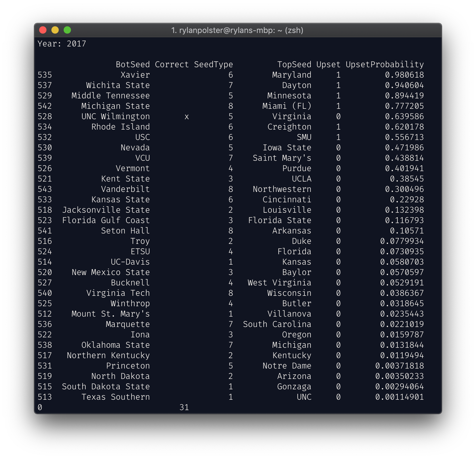Click Florida State in TopSeed column
This screenshot has width=476, height=459.
click(280, 220)
